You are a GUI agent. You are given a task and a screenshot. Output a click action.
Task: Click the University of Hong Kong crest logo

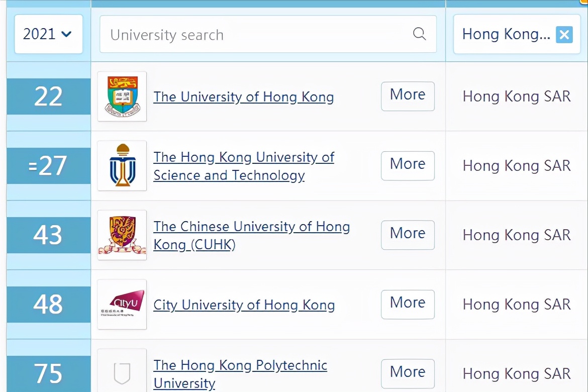point(122,96)
